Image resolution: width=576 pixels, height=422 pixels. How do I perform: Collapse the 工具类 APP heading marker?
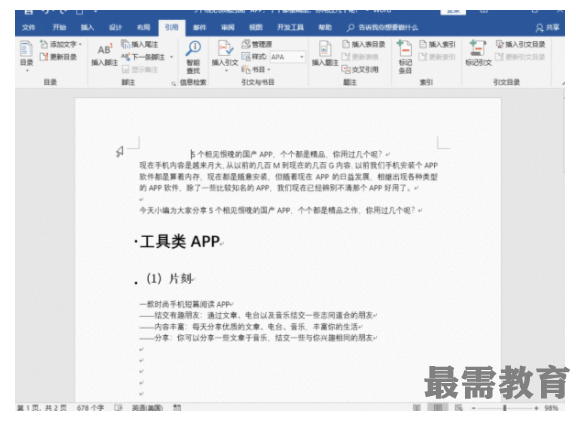[136, 242]
